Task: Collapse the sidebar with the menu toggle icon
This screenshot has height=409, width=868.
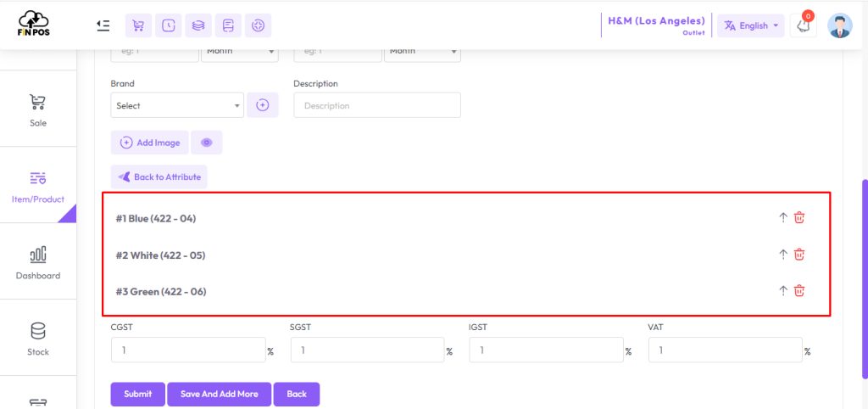Action: (103, 25)
